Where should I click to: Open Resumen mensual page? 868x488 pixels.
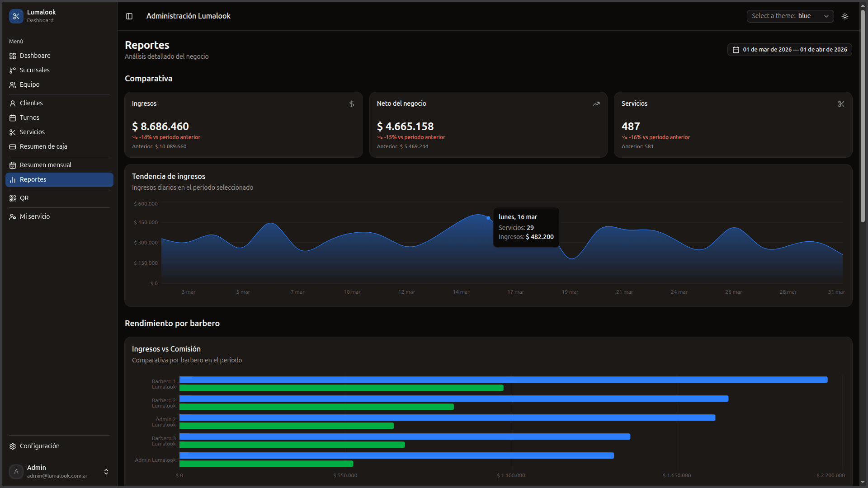tap(59, 165)
